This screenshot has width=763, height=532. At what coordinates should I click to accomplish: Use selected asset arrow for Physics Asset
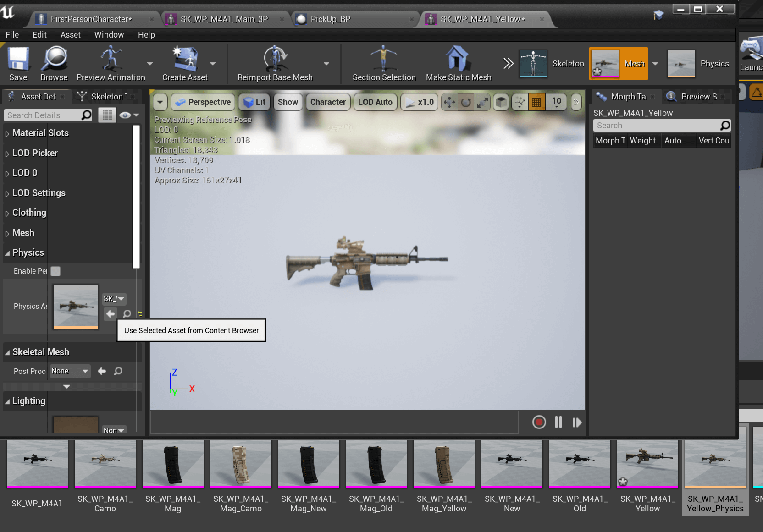(110, 314)
